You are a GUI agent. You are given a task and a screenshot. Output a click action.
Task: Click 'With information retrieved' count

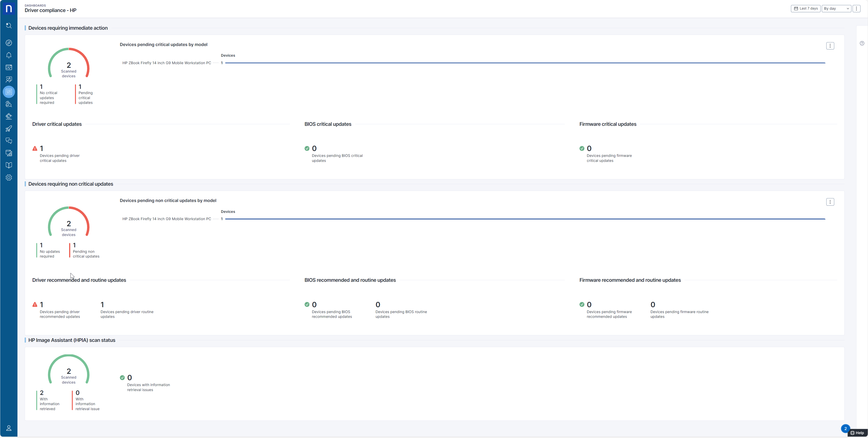[x=42, y=393]
